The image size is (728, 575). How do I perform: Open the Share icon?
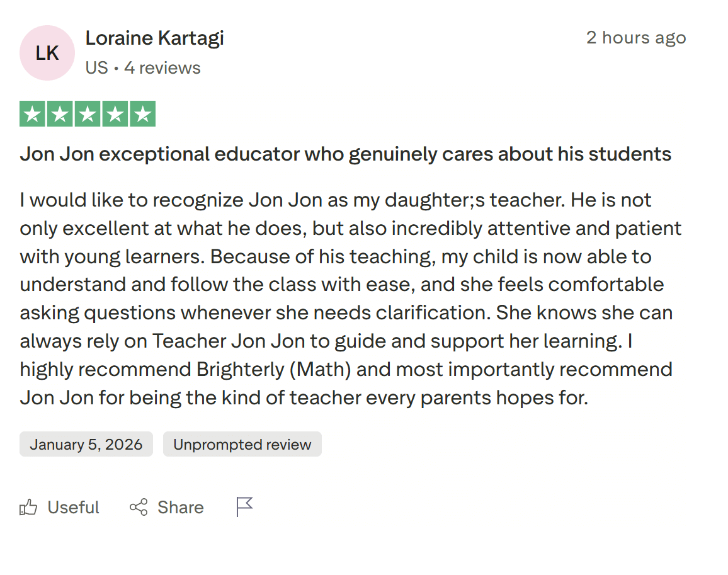tap(139, 507)
